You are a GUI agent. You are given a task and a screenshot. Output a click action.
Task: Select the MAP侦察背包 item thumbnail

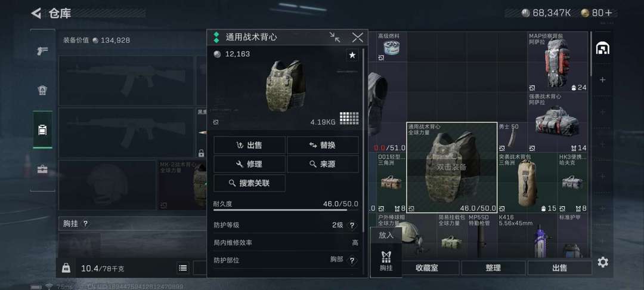click(558, 61)
